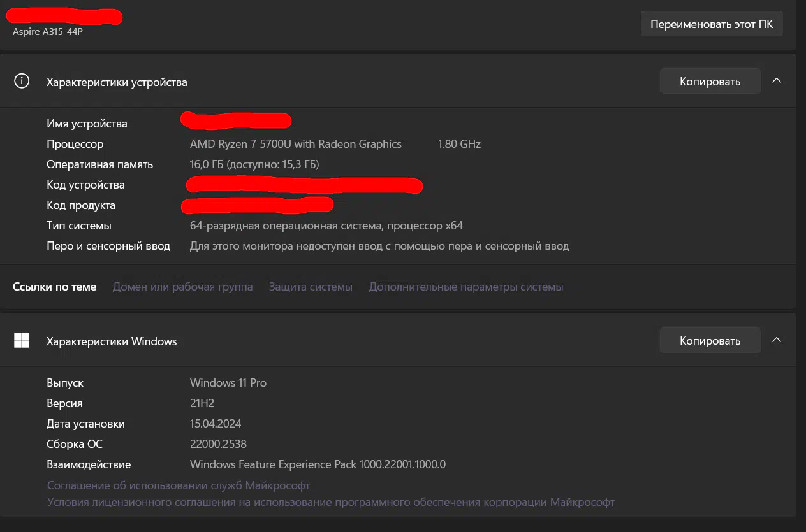
Task: Select the AMD Ryzen 7 5700U processor value
Action: (296, 144)
